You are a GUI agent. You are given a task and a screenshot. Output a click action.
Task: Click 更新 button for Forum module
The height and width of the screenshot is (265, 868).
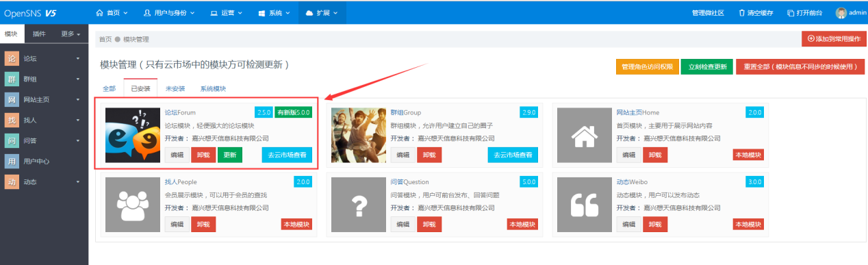tap(230, 155)
